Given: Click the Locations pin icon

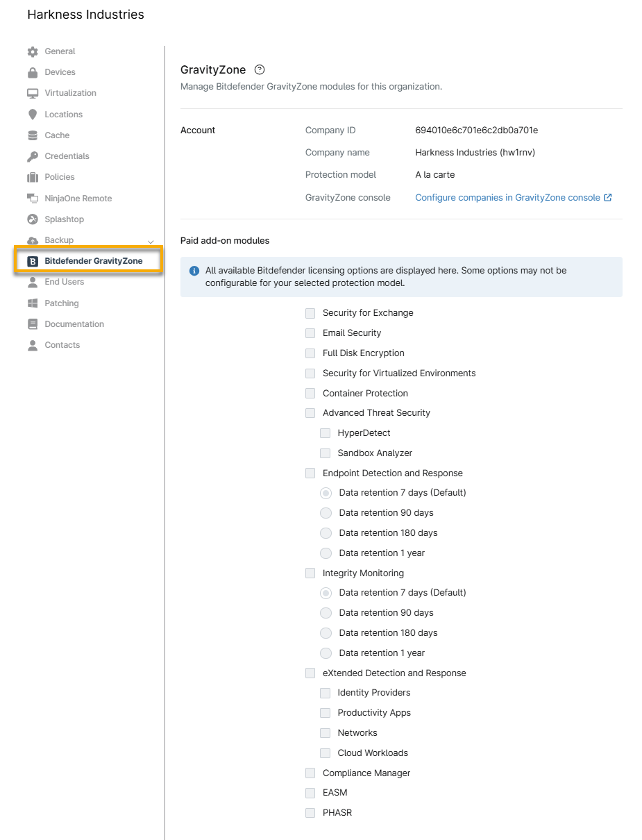Looking at the screenshot, I should click(33, 115).
